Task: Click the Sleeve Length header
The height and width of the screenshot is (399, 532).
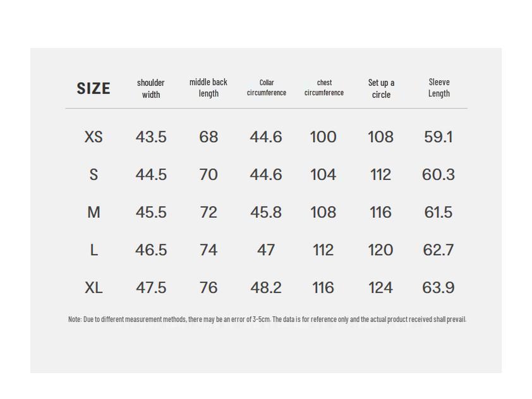Action: pos(439,88)
